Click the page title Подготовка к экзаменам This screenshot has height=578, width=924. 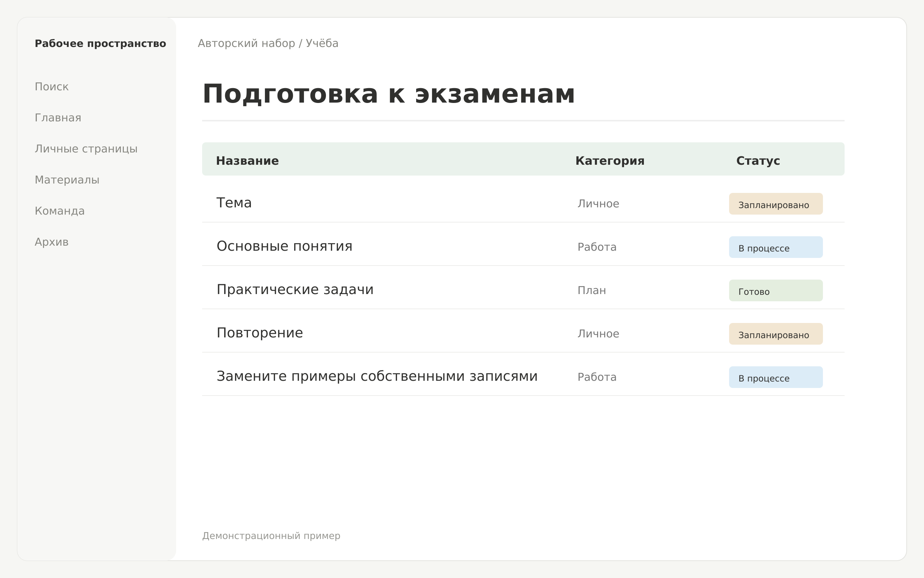pos(389,94)
